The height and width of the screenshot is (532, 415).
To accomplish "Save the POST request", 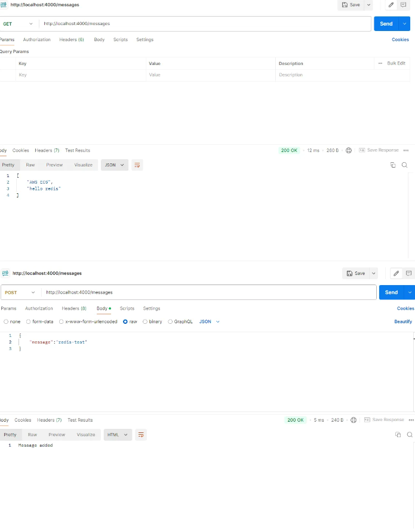I will tap(356, 273).
